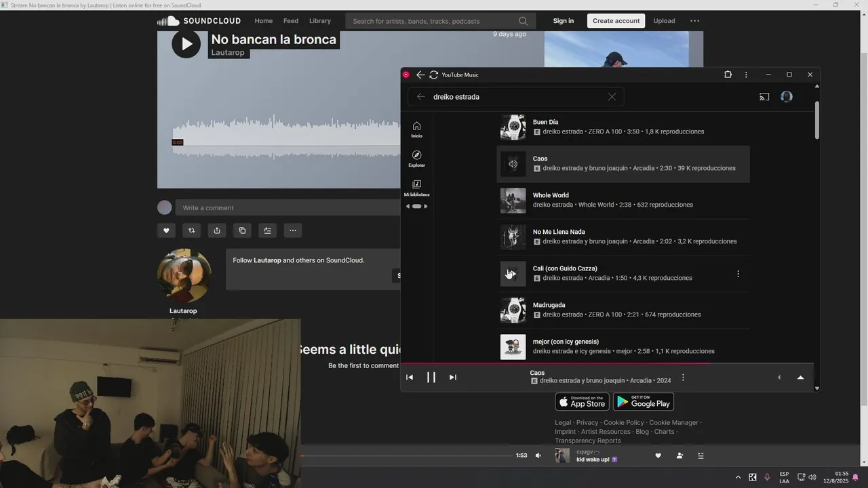Open the Cookie Policy link
The width and height of the screenshot is (868, 488).
(x=624, y=422)
